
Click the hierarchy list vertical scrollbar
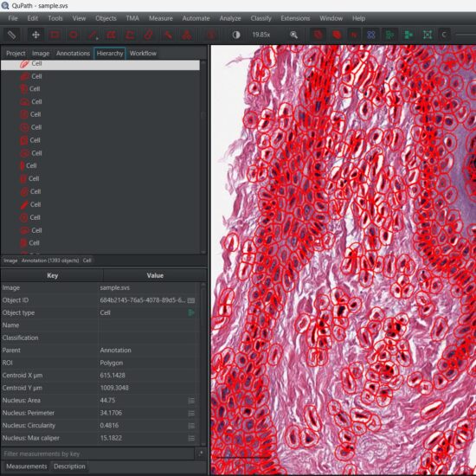pyautogui.click(x=203, y=157)
